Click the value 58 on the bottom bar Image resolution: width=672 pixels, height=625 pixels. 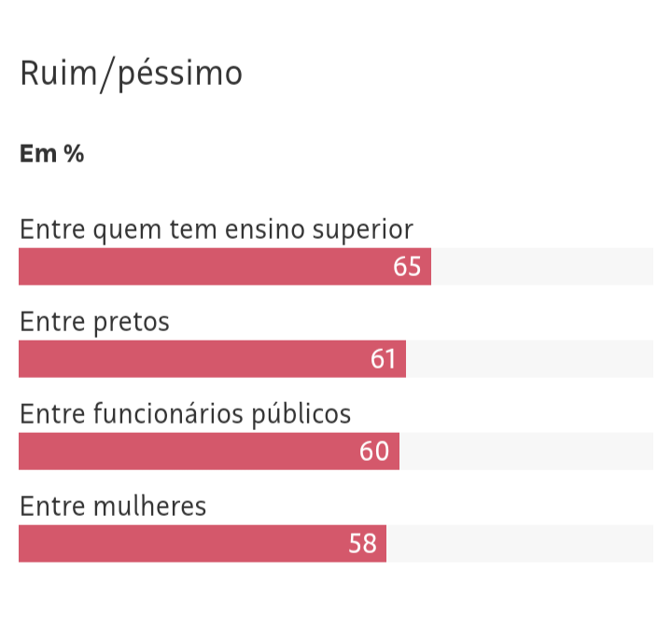click(x=362, y=544)
